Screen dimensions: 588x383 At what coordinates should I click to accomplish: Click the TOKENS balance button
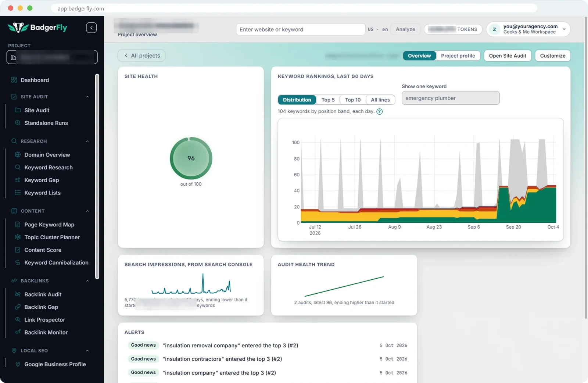(453, 29)
